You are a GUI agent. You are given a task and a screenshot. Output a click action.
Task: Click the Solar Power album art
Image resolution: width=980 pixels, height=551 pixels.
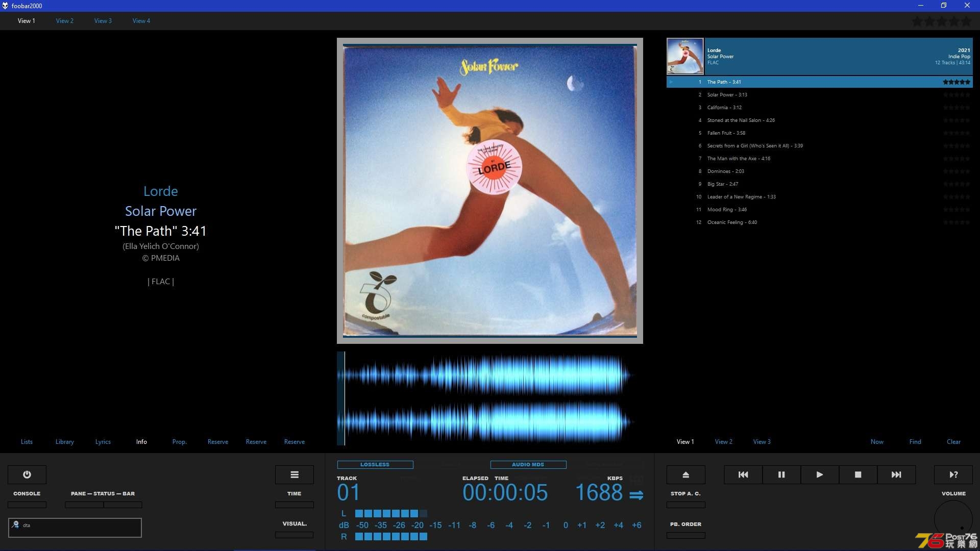click(490, 190)
